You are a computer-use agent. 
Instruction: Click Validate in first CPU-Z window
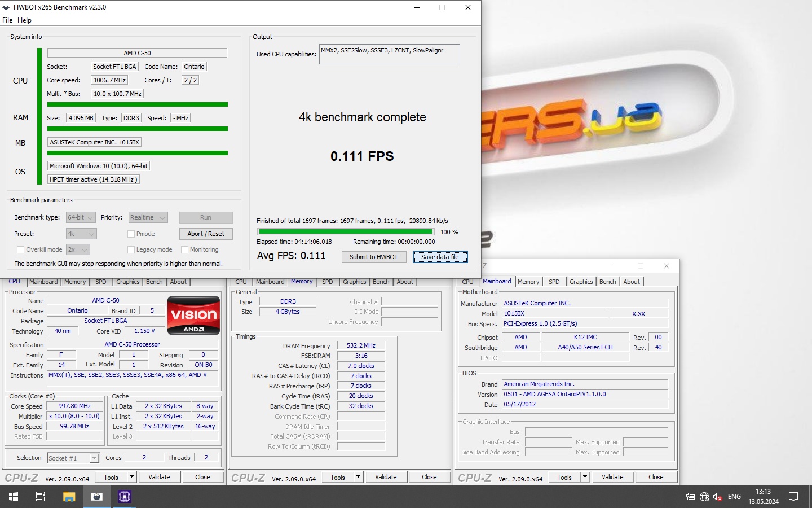tap(159, 477)
